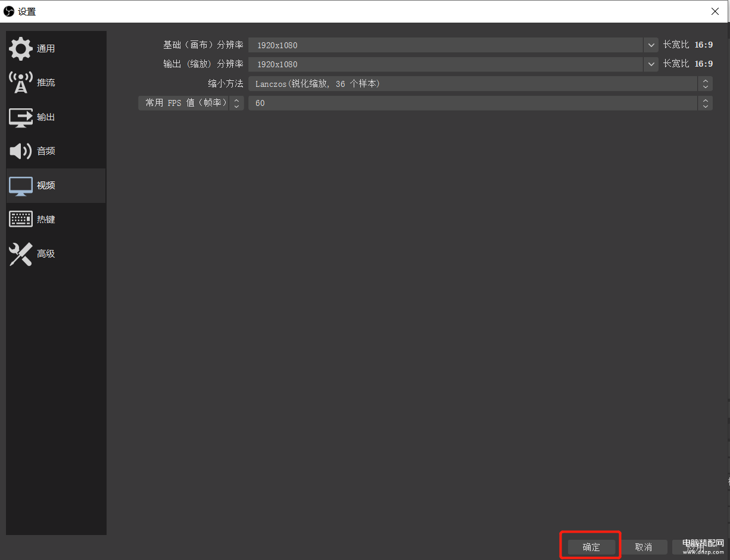Viewport: 730px width, 560px height.
Task: Expand the base canvas resolution dropdown arrow
Action: tap(651, 45)
